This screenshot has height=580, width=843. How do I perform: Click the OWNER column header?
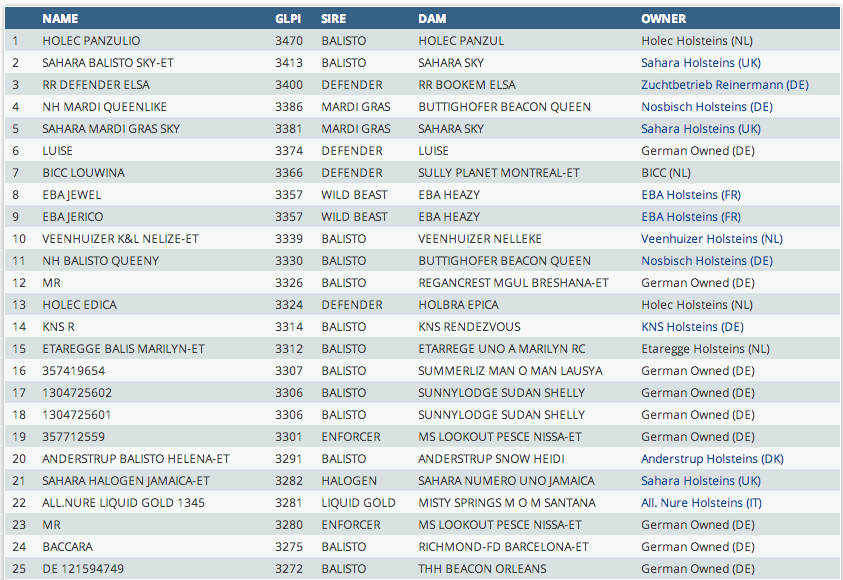pos(664,19)
